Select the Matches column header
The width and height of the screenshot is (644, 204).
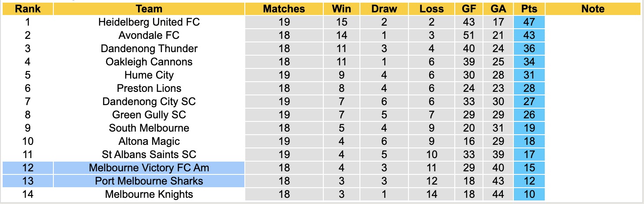[284, 9]
